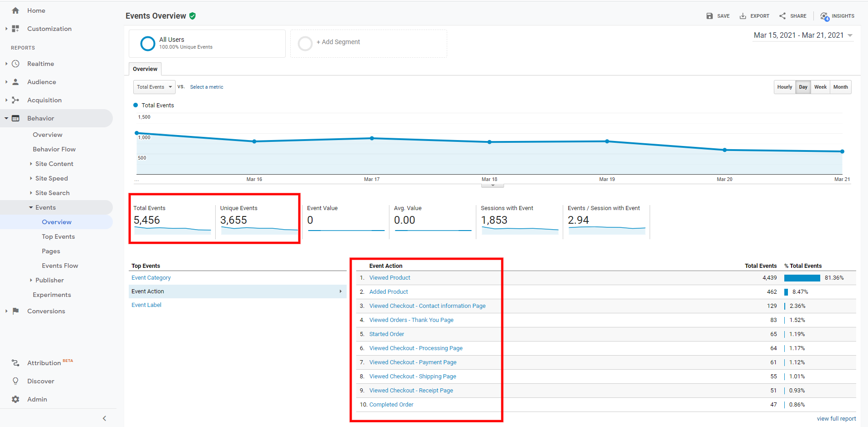Open Completed Order event action
The width and height of the screenshot is (868, 427).
391,405
